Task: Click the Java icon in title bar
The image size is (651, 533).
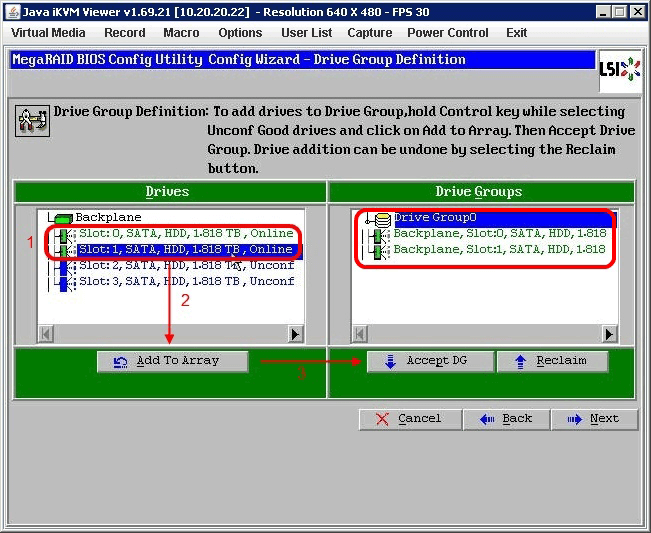Action: pos(12,11)
